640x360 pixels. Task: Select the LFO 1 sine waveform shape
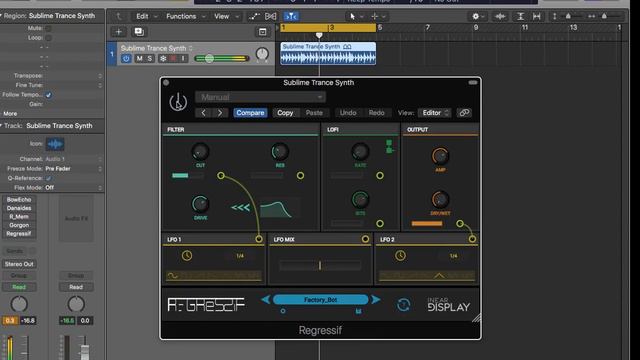pos(173,276)
